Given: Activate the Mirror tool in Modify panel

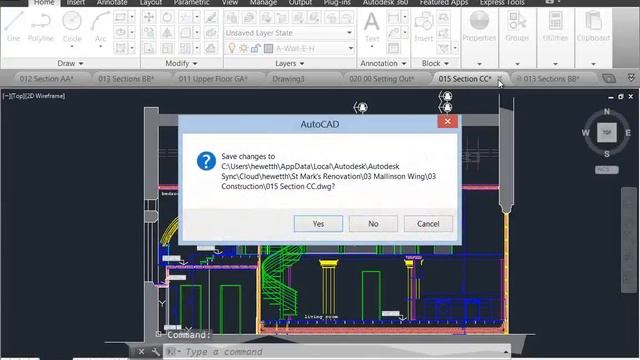Looking at the screenshot, I should (x=167, y=33).
